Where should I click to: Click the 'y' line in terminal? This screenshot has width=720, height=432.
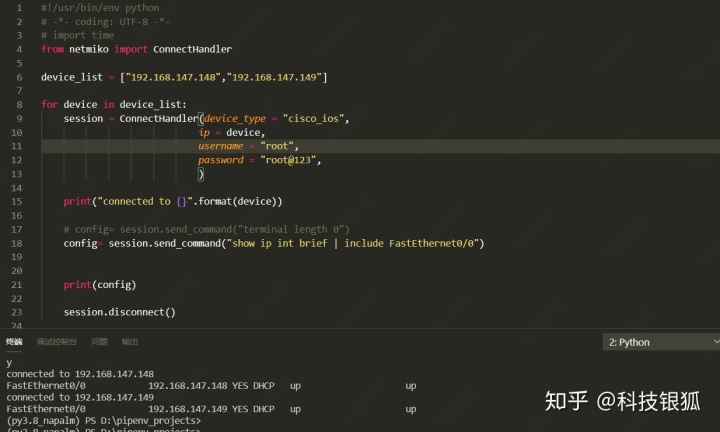[x=9, y=363]
